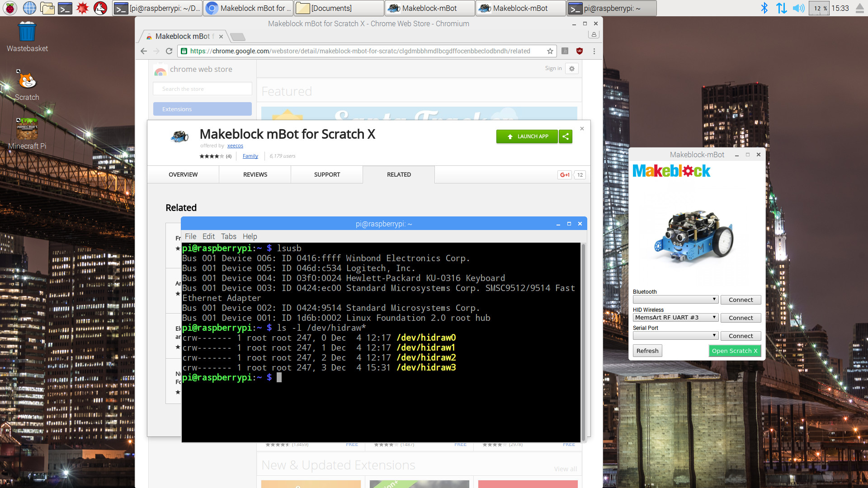Expand the Serial Port dropdown
Screen dimensions: 868x488
pos(675,336)
